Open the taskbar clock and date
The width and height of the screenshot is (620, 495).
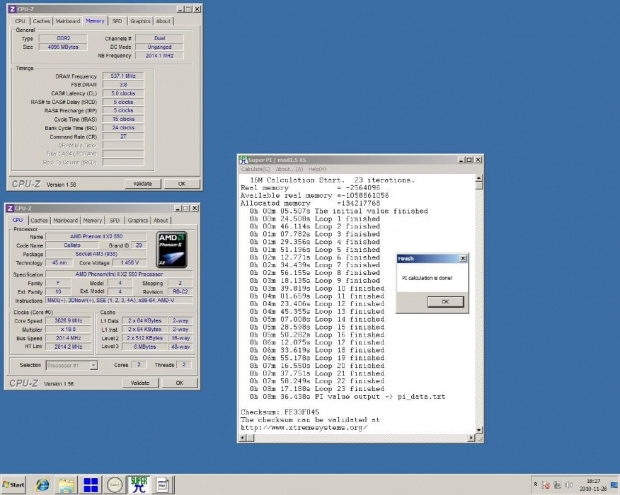pos(593,485)
